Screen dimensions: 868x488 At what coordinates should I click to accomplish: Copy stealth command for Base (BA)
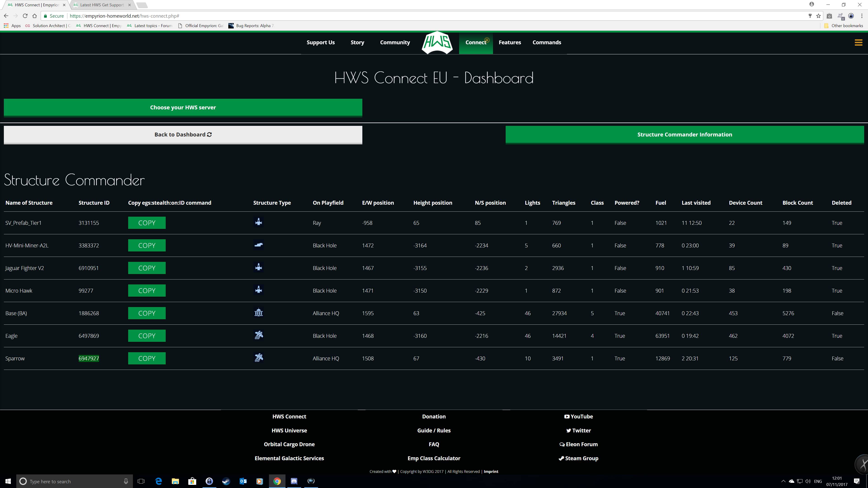point(146,313)
